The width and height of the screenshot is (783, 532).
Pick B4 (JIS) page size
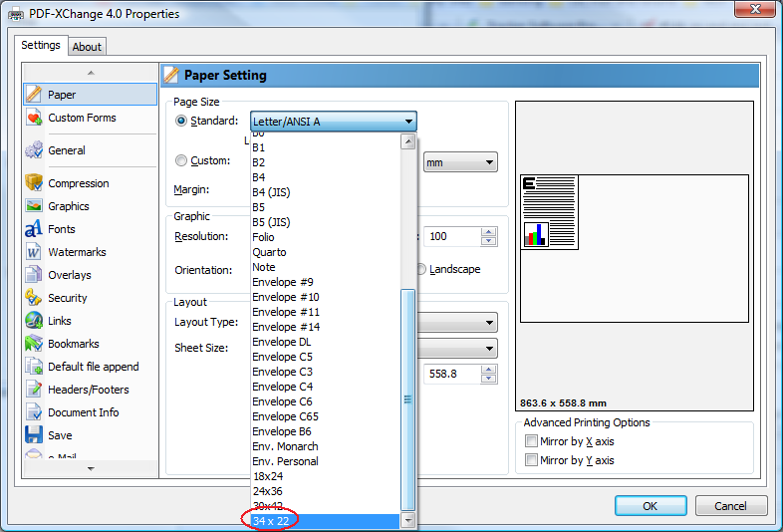click(x=325, y=192)
